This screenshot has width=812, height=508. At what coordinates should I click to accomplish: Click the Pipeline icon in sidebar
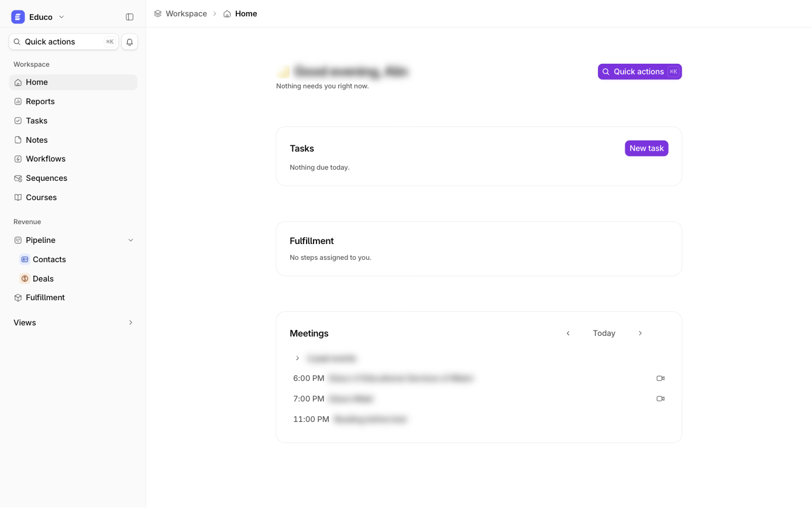tap(18, 240)
